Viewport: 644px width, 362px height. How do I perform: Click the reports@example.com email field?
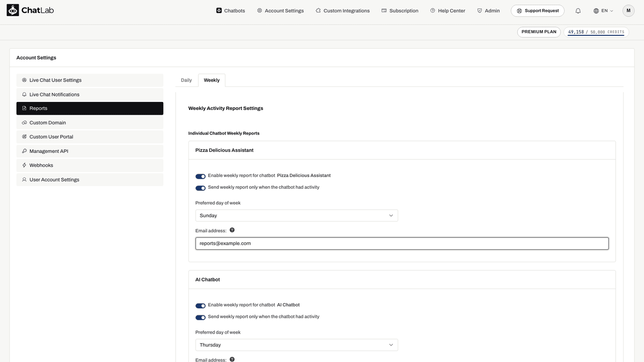(x=402, y=243)
